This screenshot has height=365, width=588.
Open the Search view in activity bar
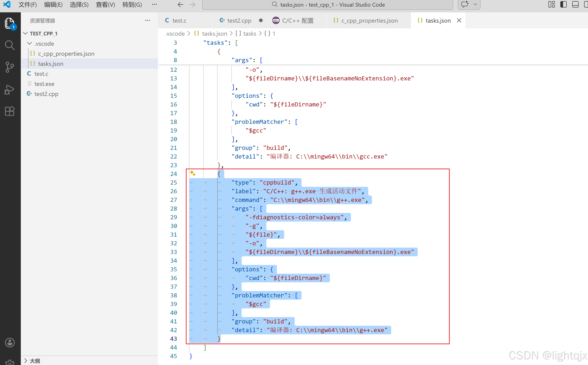point(10,45)
